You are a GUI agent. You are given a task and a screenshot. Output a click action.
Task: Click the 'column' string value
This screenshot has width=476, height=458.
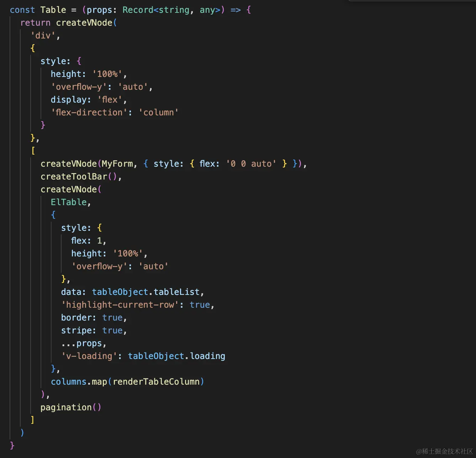point(159,113)
